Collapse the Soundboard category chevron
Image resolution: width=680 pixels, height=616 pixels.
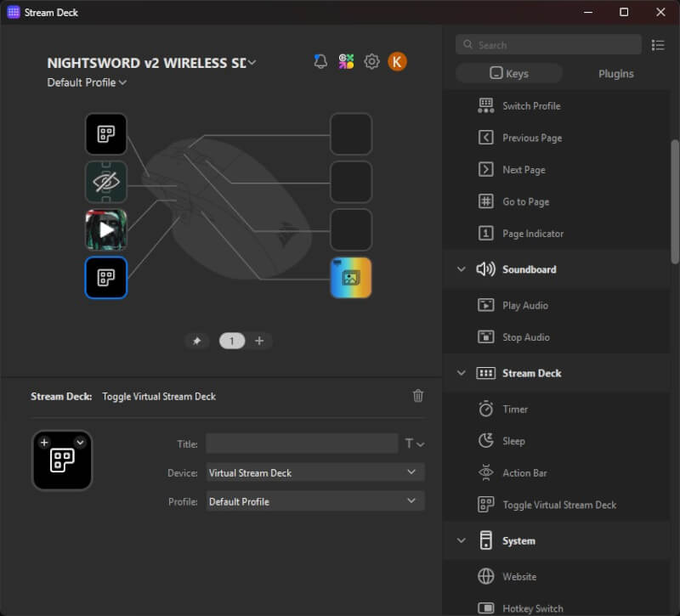(x=462, y=269)
